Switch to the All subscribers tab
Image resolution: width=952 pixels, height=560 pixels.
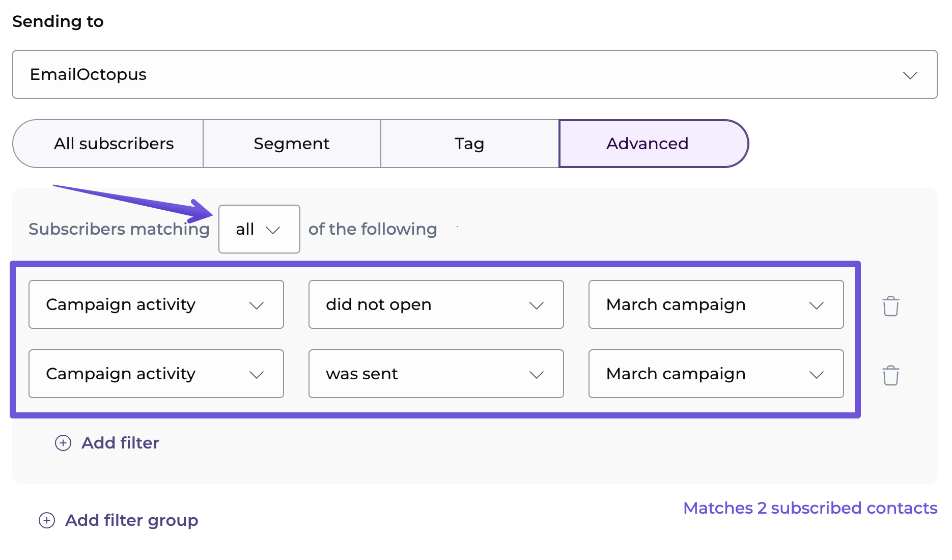tap(114, 144)
